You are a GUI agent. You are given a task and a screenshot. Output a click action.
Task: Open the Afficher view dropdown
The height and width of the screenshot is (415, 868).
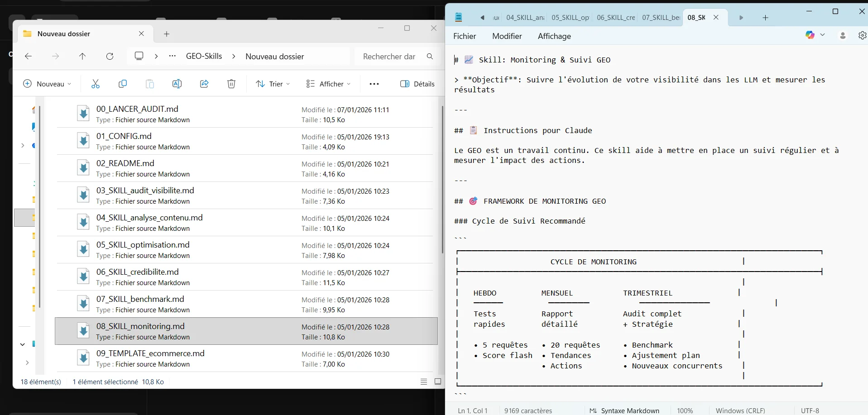328,84
